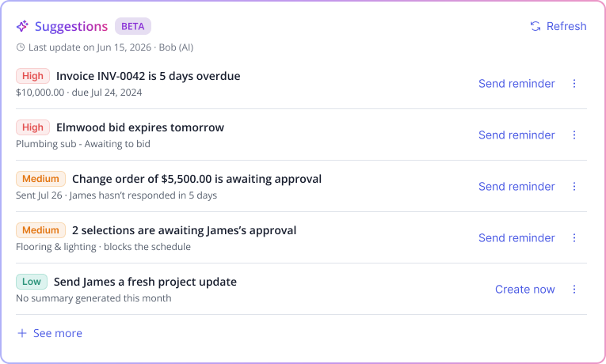Viewport: 606px width, 364px height.
Task: Send reminder for $5,500.00 change order
Action: [x=516, y=187]
